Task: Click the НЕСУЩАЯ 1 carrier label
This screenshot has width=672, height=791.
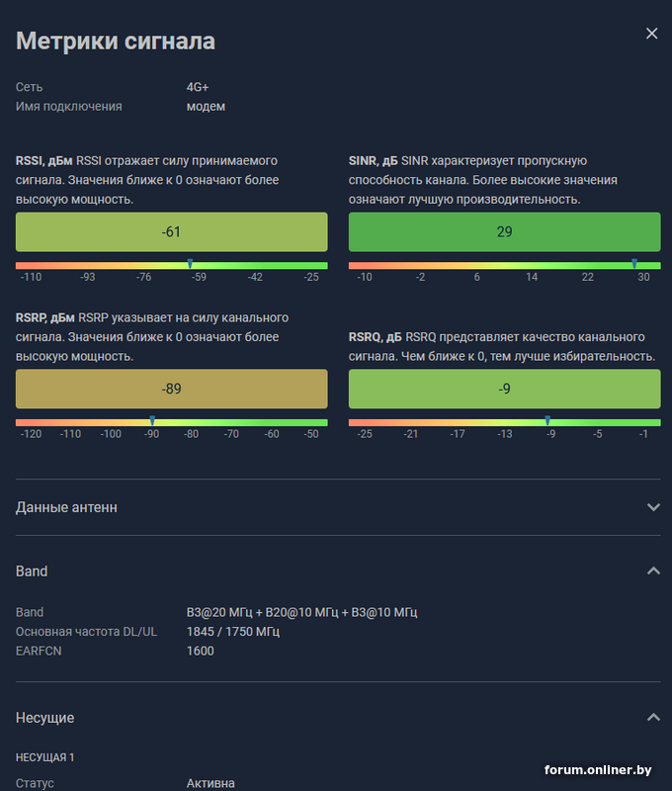Action: pyautogui.click(x=45, y=757)
